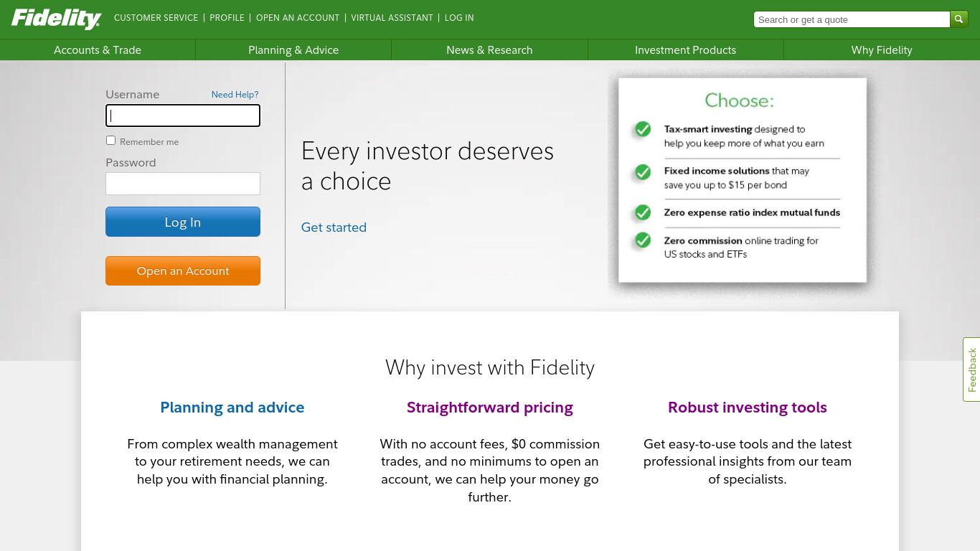Click the Log In header link

459,18
